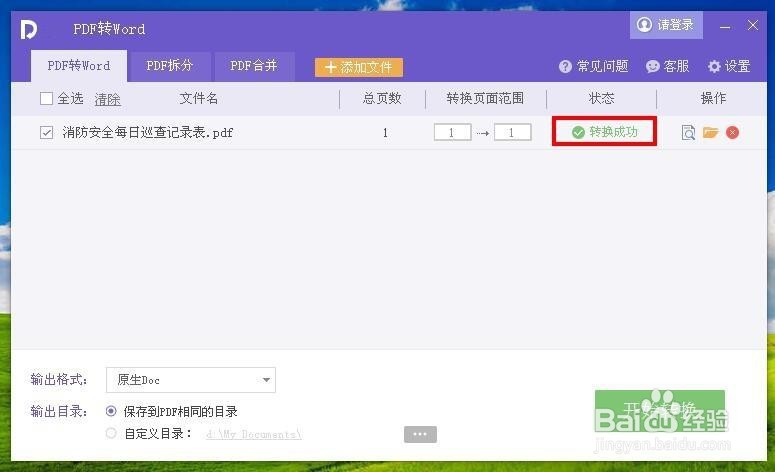Click the green 开始转换 button
The height and width of the screenshot is (472, 775).
[660, 411]
